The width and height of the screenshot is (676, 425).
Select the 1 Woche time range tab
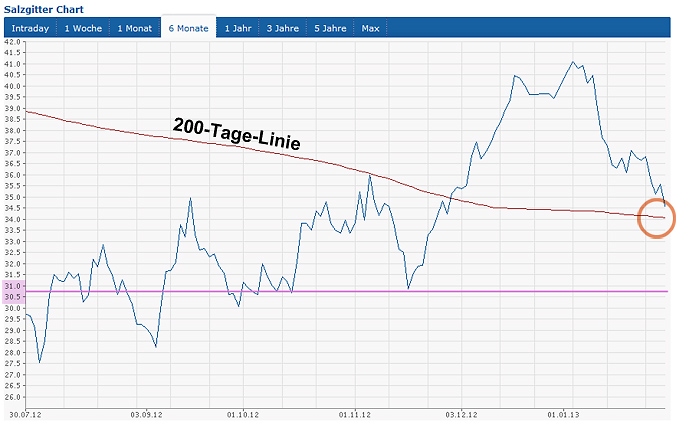[x=83, y=28]
